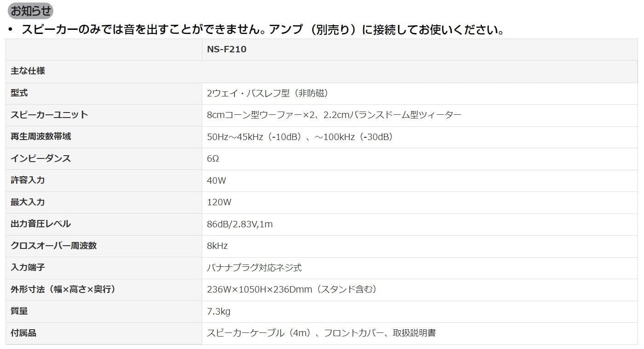Viewport: 644px width, 349px height.
Task: Click the スピーカーユニット row label
Action: pos(49,115)
